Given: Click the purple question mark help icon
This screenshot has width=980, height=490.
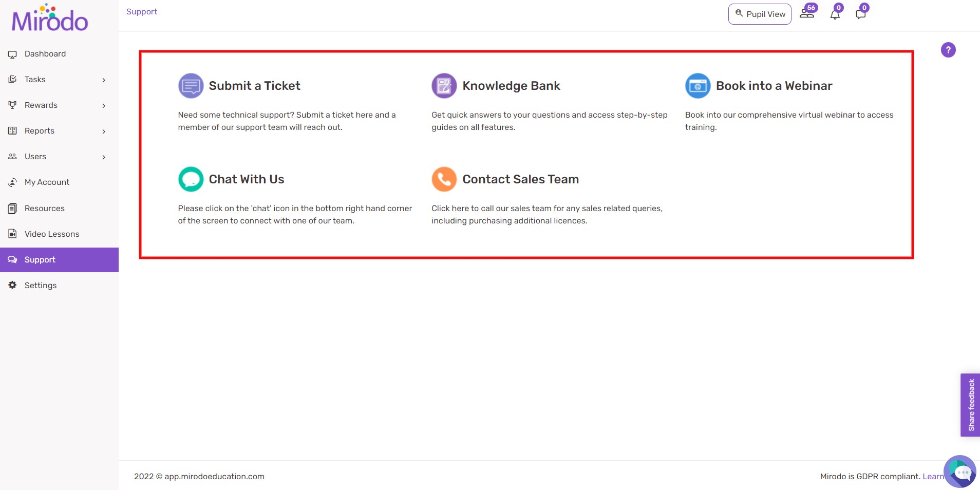Looking at the screenshot, I should 948,50.
